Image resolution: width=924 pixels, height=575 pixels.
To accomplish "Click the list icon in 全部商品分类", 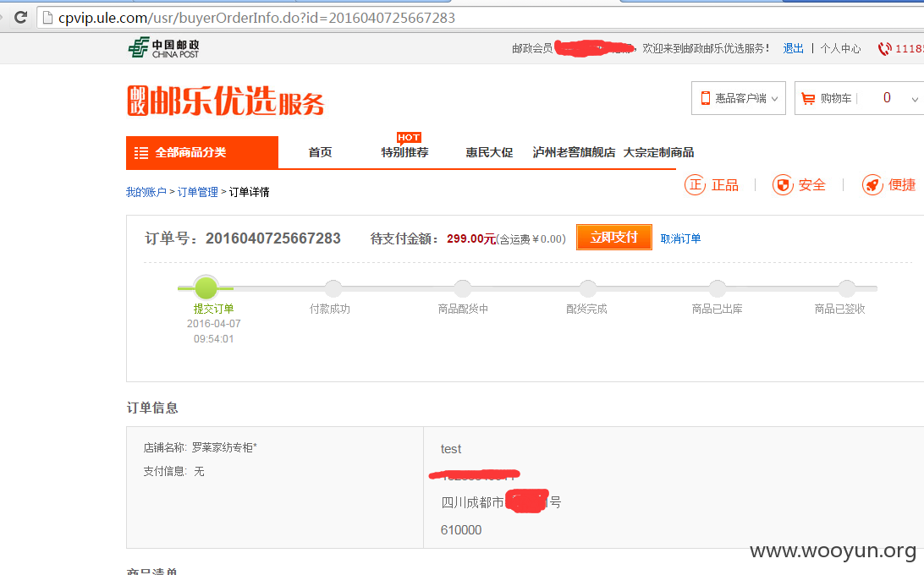I will pos(141,152).
